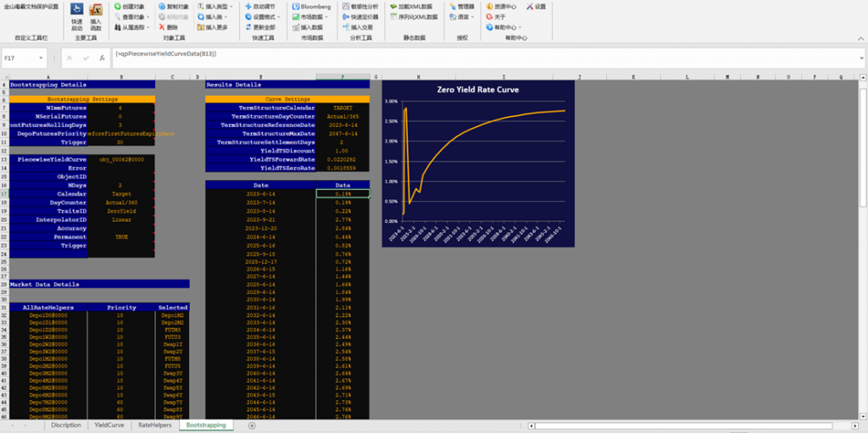Viewport: 868px width, 433px height.
Task: Click the 快速启动 quick launch icon
Action: pyautogui.click(x=77, y=17)
